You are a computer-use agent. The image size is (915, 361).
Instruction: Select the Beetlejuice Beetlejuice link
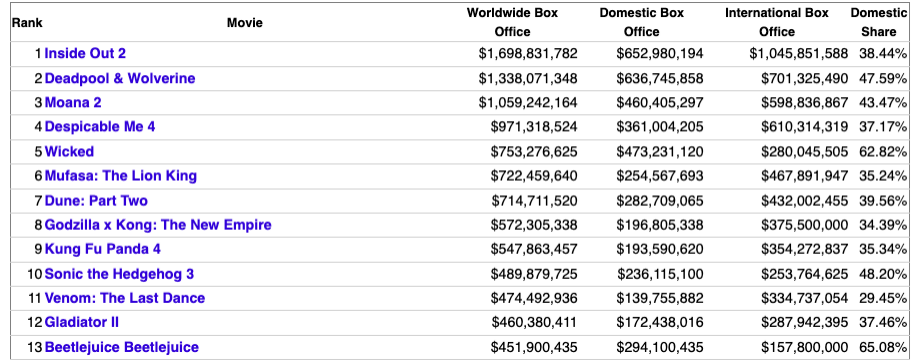tap(122, 348)
